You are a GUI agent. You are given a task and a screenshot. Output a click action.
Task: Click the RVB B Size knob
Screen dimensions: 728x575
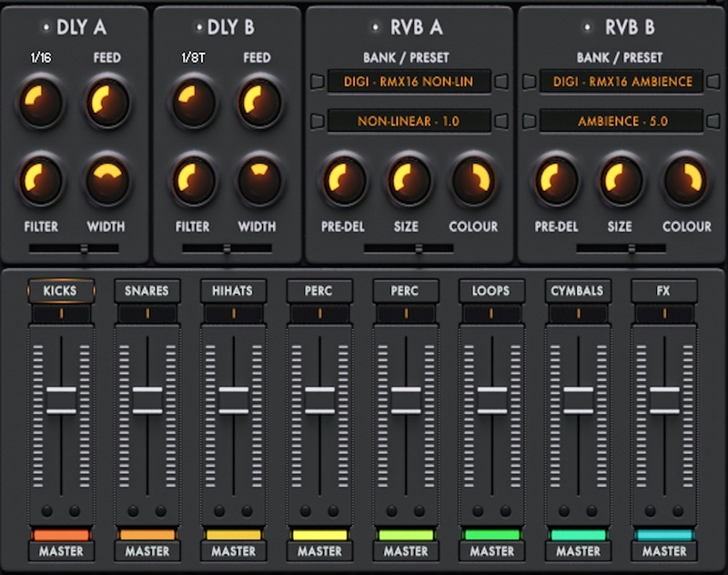coord(622,181)
